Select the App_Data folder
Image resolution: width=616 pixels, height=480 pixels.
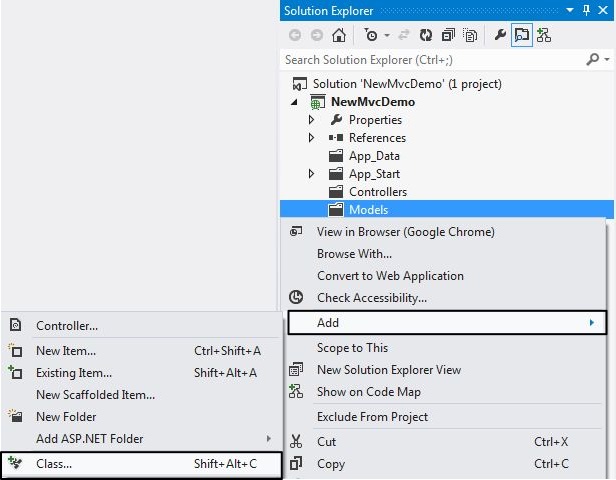click(x=374, y=156)
